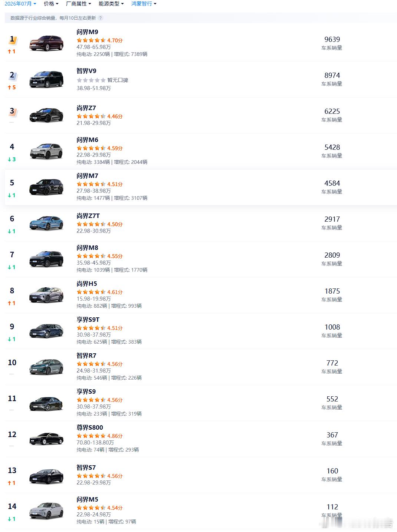The width and height of the screenshot is (397, 532).
Task: Open the 问界M7 model link
Action: (87, 176)
